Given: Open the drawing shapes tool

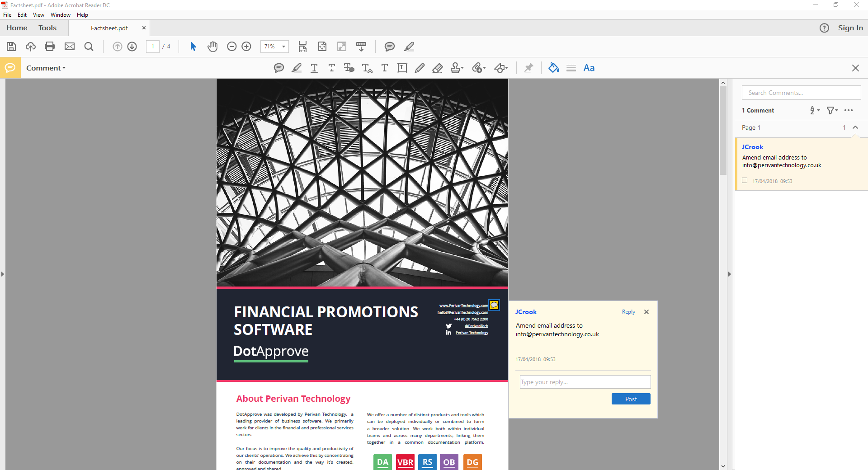Looking at the screenshot, I should (501, 68).
